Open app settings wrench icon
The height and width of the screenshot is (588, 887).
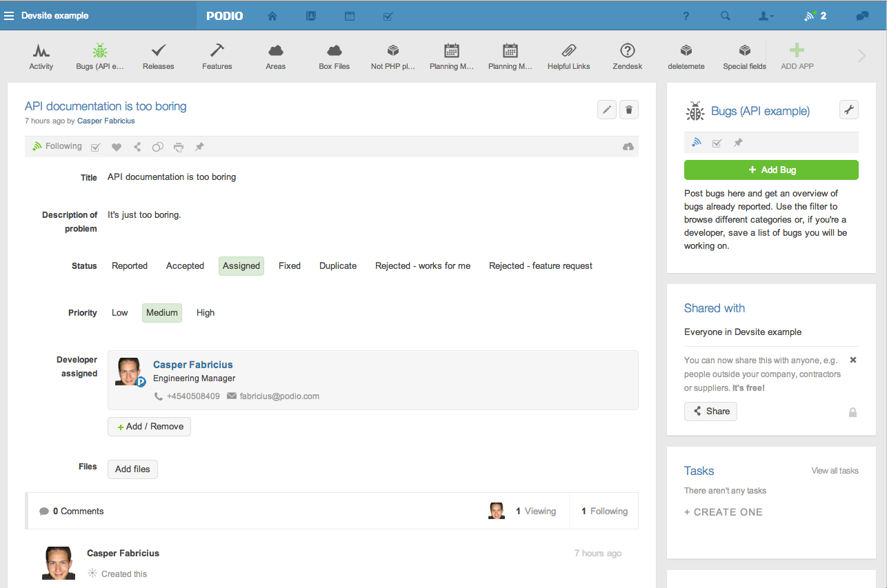pos(849,110)
